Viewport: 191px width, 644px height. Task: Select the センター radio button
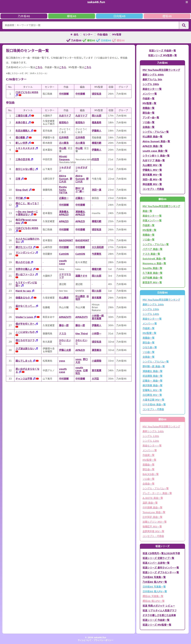tap(81, 35)
